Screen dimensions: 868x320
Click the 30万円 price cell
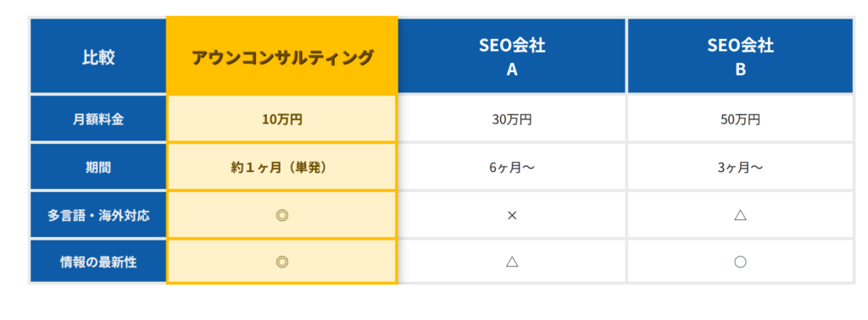(511, 119)
